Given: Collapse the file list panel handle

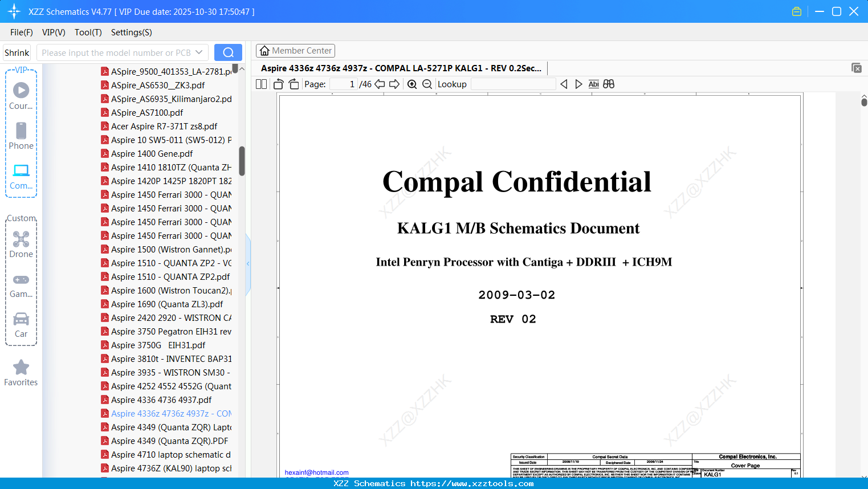Looking at the screenshot, I should pos(248,264).
